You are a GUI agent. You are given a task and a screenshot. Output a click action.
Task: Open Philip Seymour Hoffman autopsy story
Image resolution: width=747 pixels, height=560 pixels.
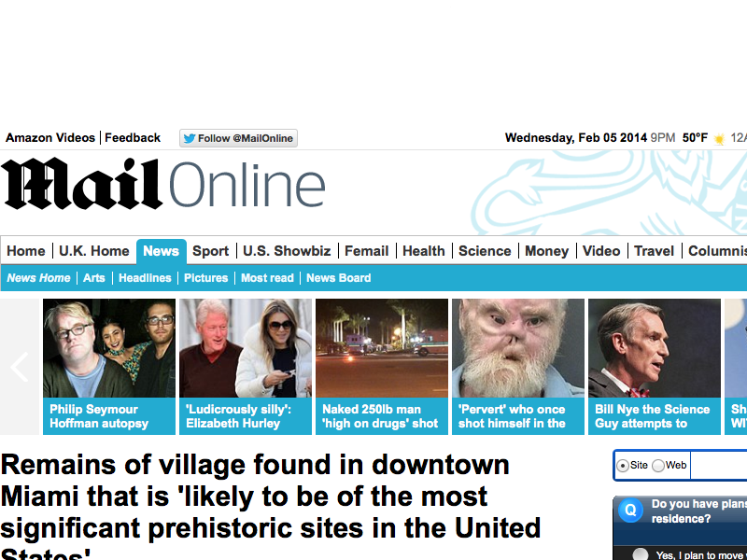[109, 367]
